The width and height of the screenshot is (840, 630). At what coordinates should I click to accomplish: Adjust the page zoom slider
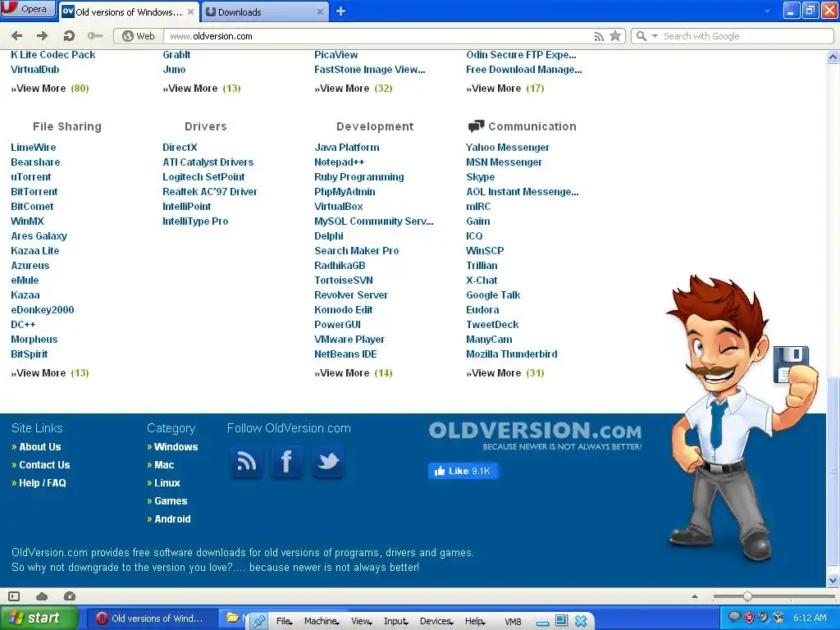pos(748,596)
